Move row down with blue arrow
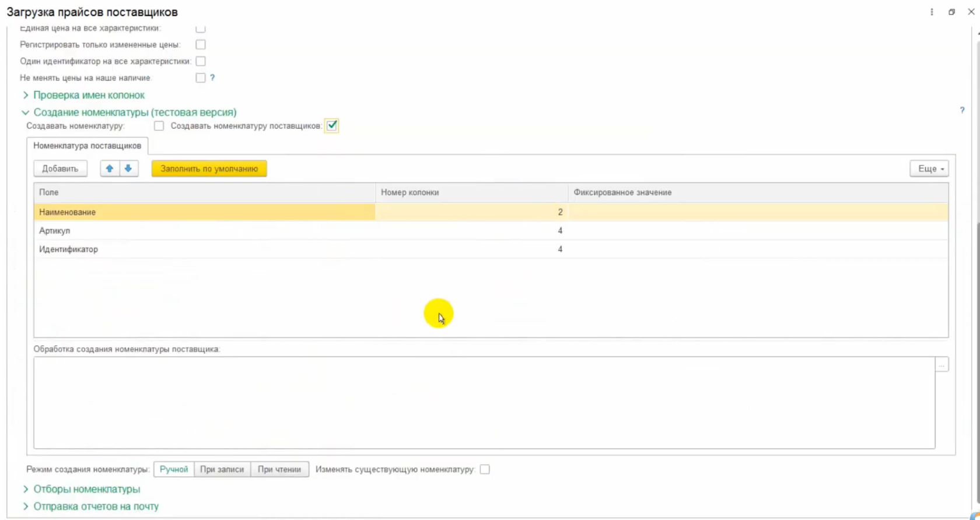The height and width of the screenshot is (520, 980). (128, 168)
